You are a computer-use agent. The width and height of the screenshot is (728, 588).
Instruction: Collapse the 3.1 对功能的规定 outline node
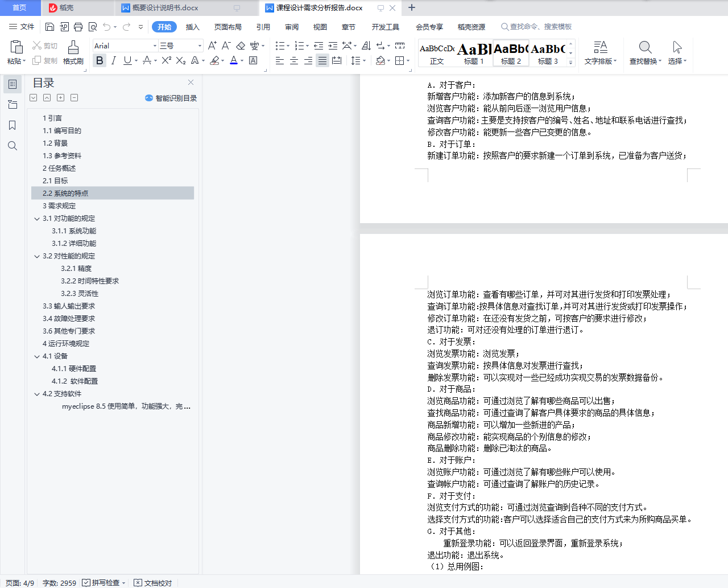37,219
